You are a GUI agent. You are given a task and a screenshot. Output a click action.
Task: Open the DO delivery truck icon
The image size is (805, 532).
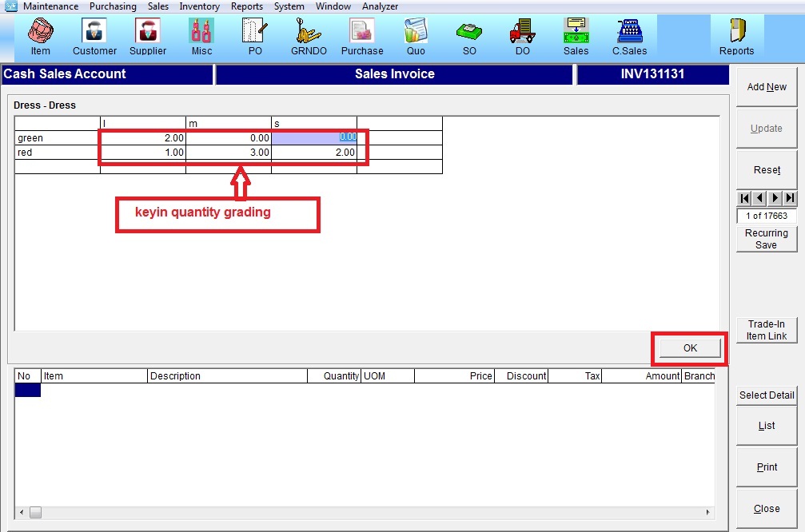(x=522, y=37)
